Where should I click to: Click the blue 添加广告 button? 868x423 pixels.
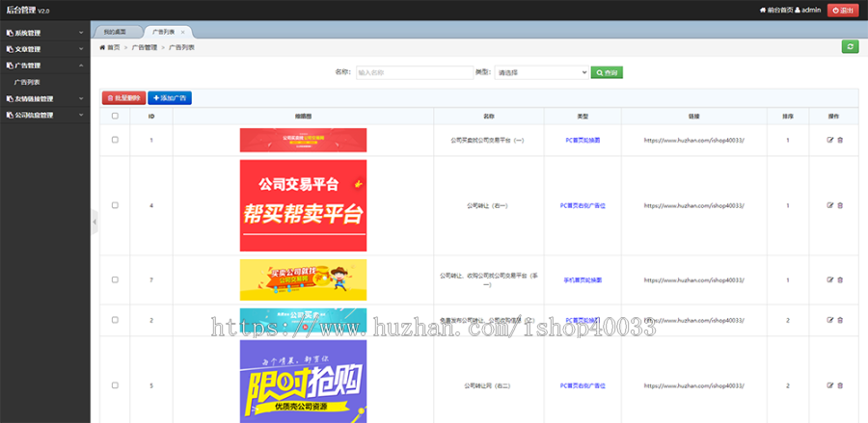pos(170,97)
